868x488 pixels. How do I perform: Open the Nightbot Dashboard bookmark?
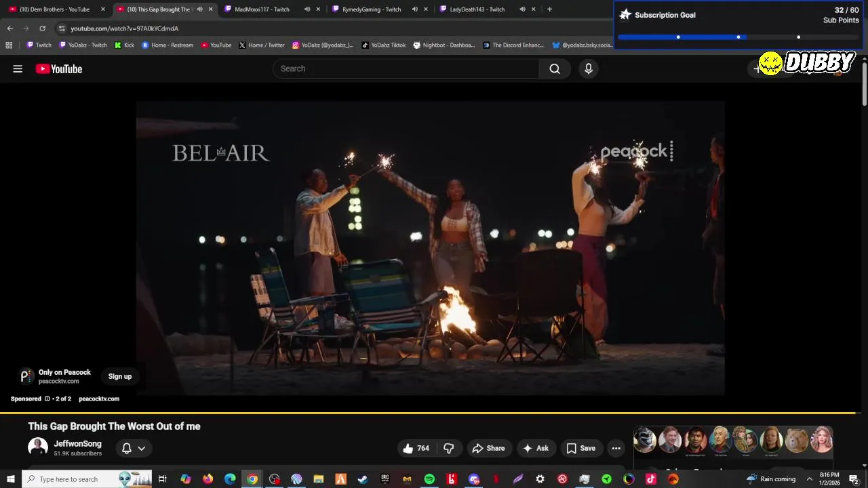443,45
